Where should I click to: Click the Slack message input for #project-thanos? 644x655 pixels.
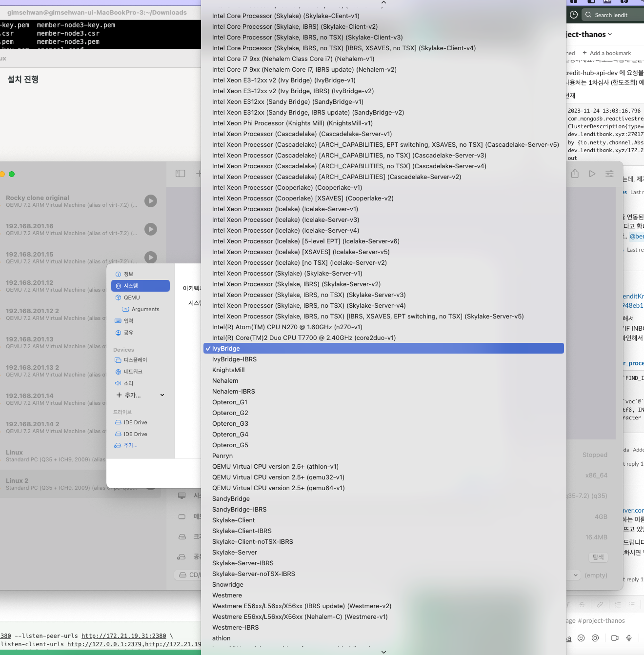point(605,620)
